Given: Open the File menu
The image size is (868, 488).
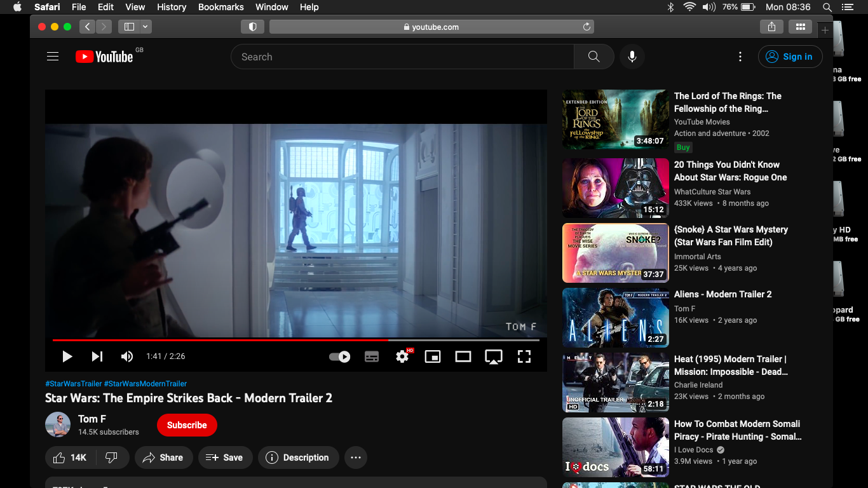Looking at the screenshot, I should (79, 7).
